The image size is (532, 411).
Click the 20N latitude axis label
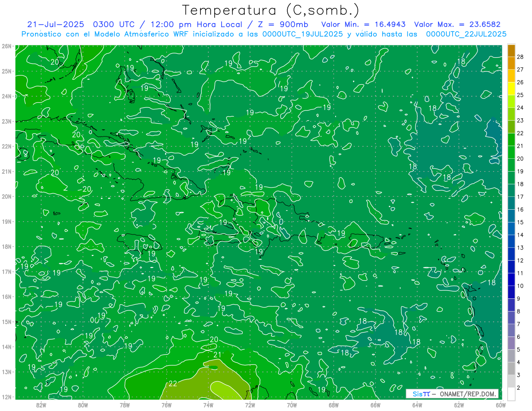6,196
